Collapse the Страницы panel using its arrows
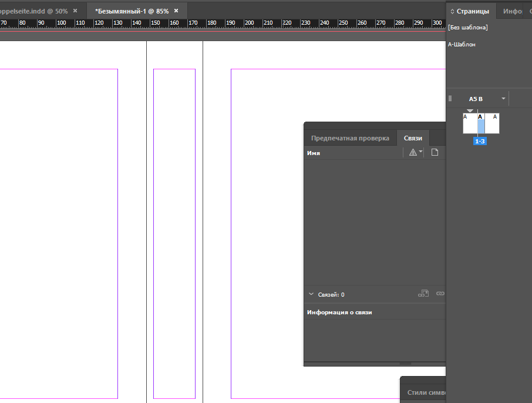The image size is (532, 403). tap(452, 11)
